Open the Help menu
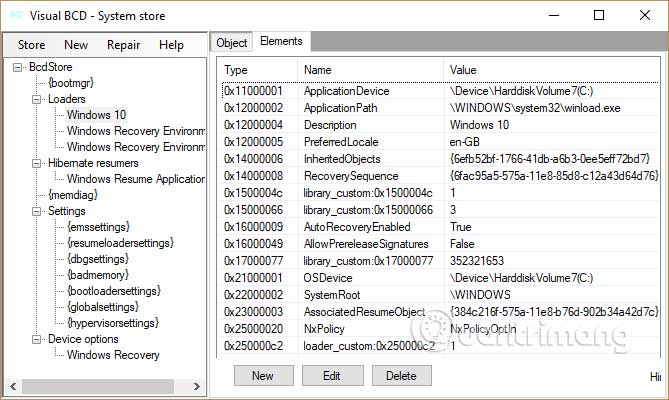 pos(171,45)
